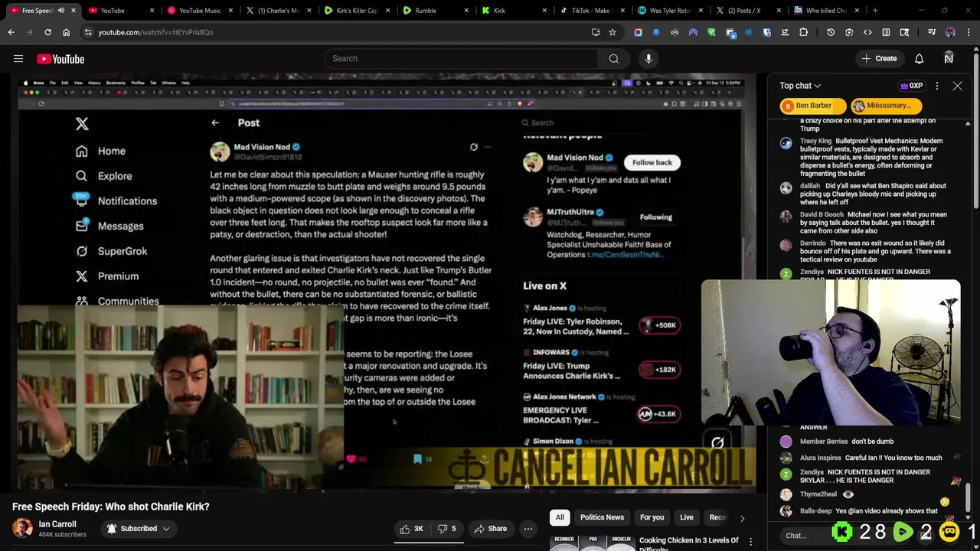View site information icon in address bar

pyautogui.click(x=88, y=32)
